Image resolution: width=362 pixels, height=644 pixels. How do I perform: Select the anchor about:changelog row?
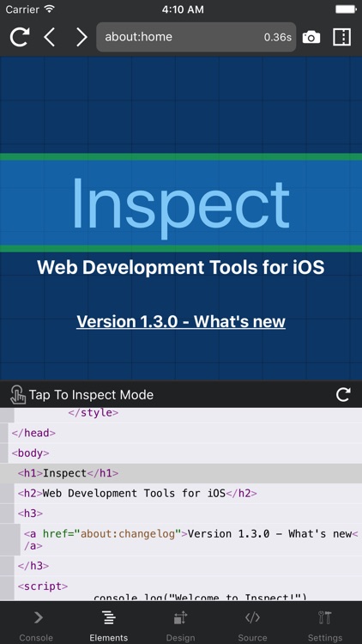[181, 540]
